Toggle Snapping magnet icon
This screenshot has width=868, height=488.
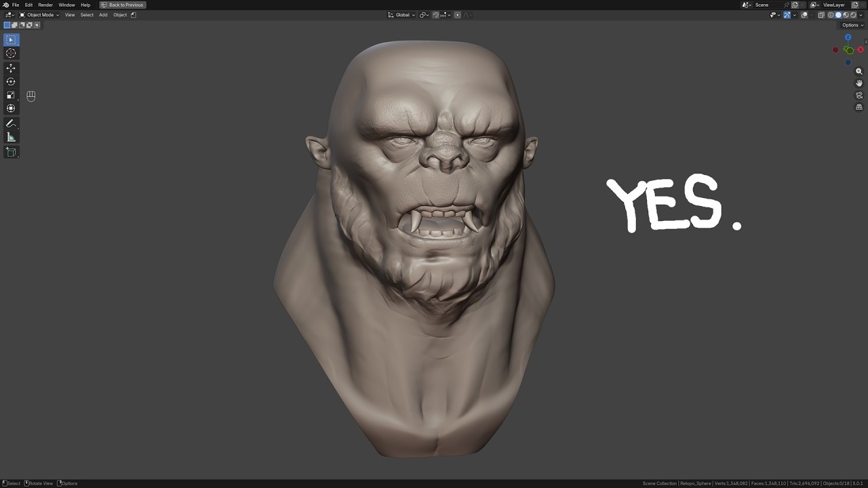[435, 15]
